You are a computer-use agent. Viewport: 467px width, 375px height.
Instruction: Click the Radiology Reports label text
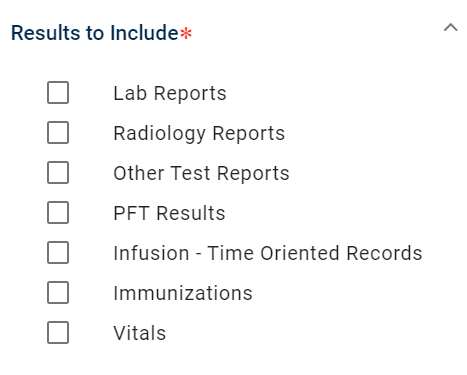click(199, 134)
